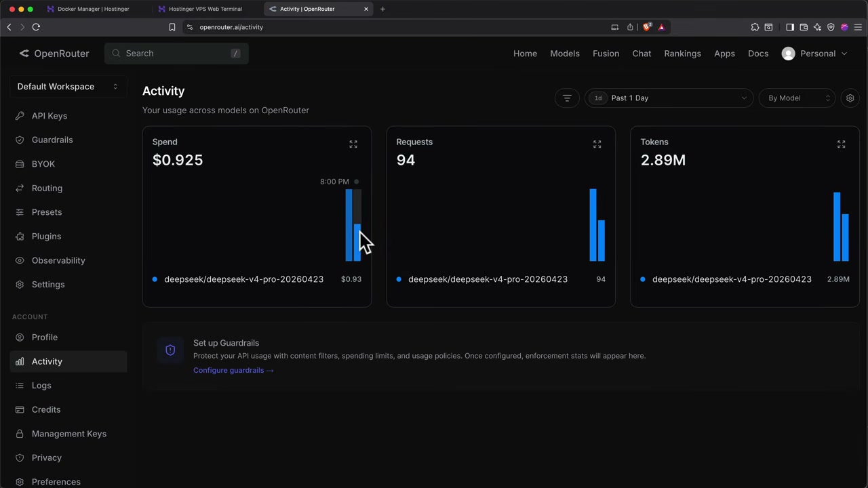Open a new browser tab

[x=382, y=9]
